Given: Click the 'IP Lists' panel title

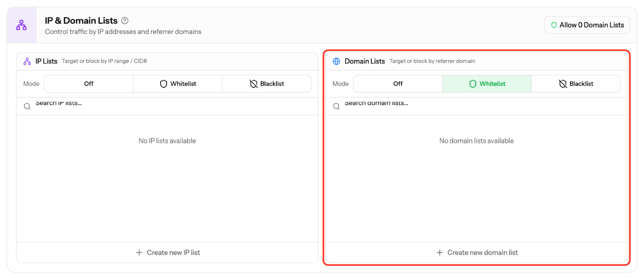Looking at the screenshot, I should pyautogui.click(x=46, y=61).
